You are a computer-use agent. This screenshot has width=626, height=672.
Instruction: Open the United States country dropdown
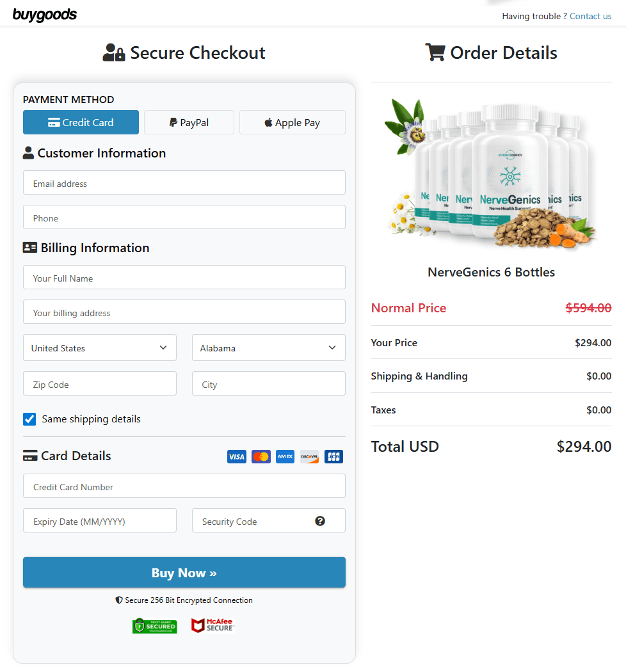pos(100,348)
